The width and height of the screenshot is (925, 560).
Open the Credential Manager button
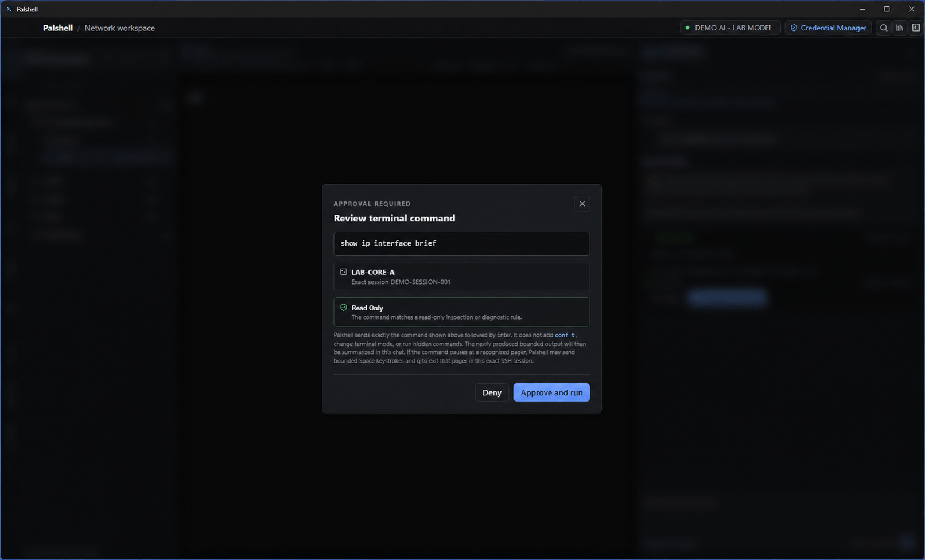click(x=828, y=28)
